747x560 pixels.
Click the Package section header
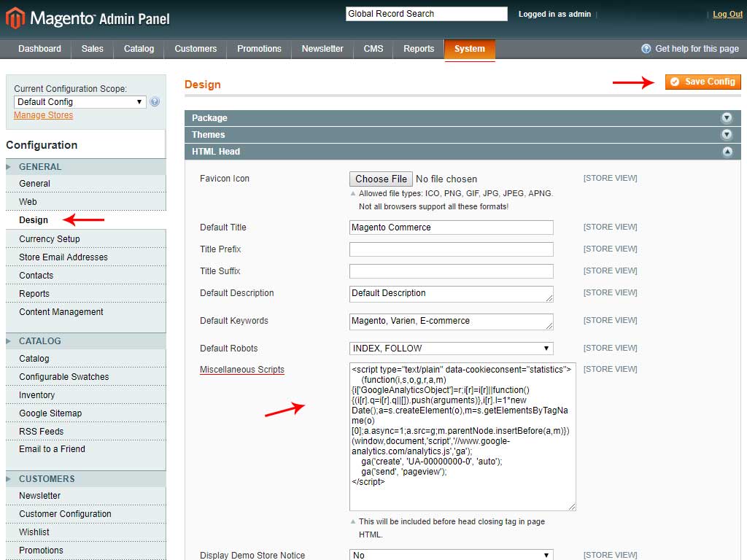[x=462, y=118]
